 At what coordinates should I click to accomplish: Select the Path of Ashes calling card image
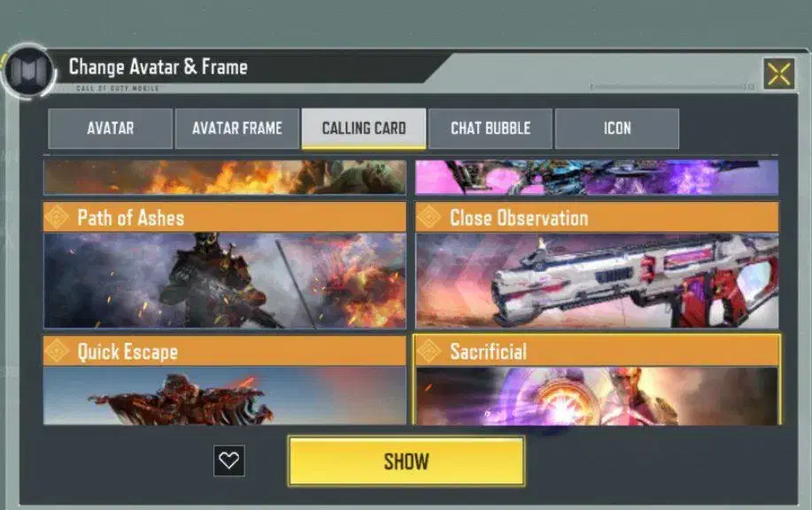[225, 281]
